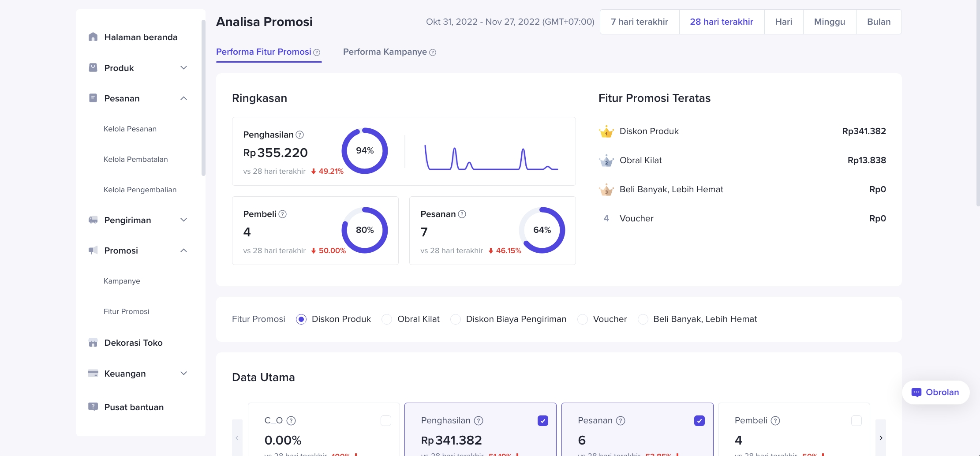The height and width of the screenshot is (456, 980).
Task: Click help icon next to C_O metric
Action: coord(291,421)
